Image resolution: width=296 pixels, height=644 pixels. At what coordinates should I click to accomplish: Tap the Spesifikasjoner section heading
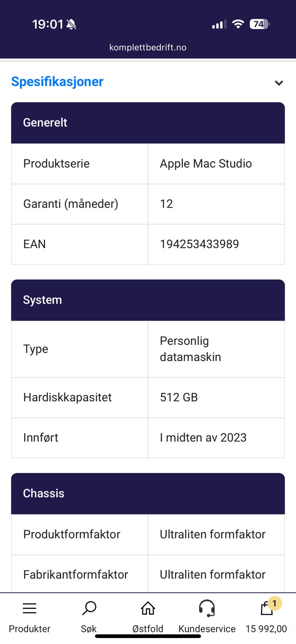coord(58,82)
